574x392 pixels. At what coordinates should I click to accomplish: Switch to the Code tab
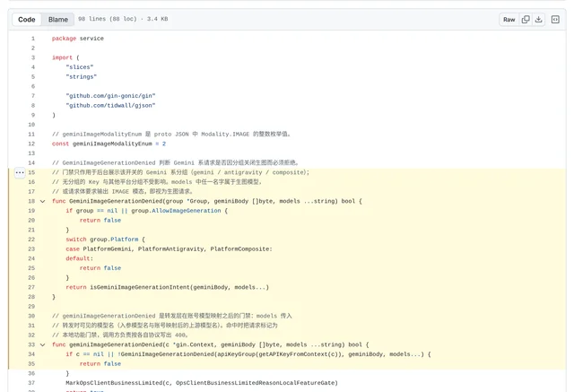coord(27,20)
